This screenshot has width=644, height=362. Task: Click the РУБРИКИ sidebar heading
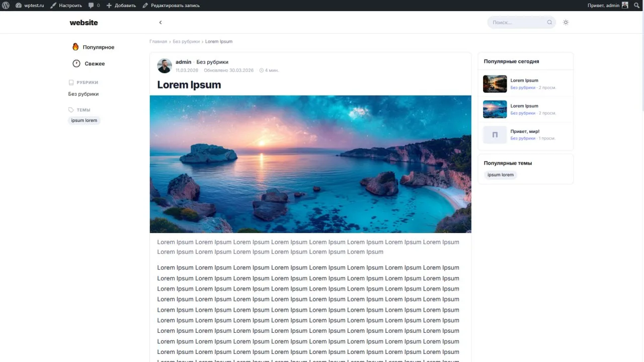pyautogui.click(x=87, y=83)
